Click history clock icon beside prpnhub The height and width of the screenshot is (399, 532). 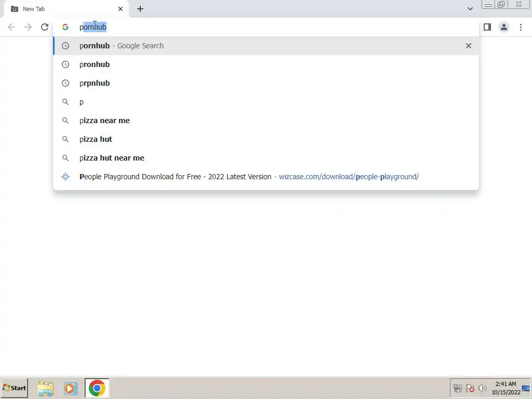[65, 83]
